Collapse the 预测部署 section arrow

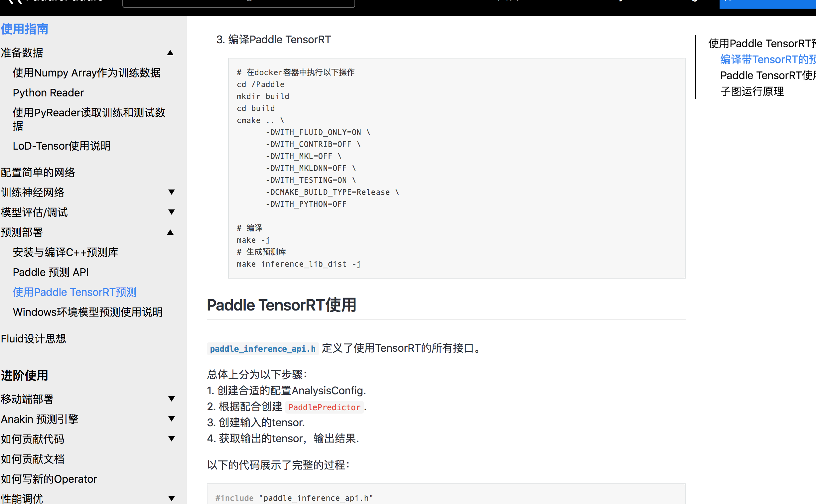pyautogui.click(x=170, y=232)
